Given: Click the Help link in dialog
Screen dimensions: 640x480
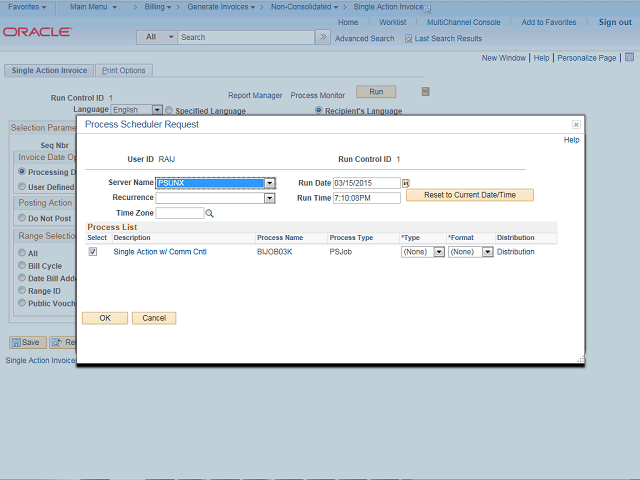Looking at the screenshot, I should pyautogui.click(x=571, y=140).
